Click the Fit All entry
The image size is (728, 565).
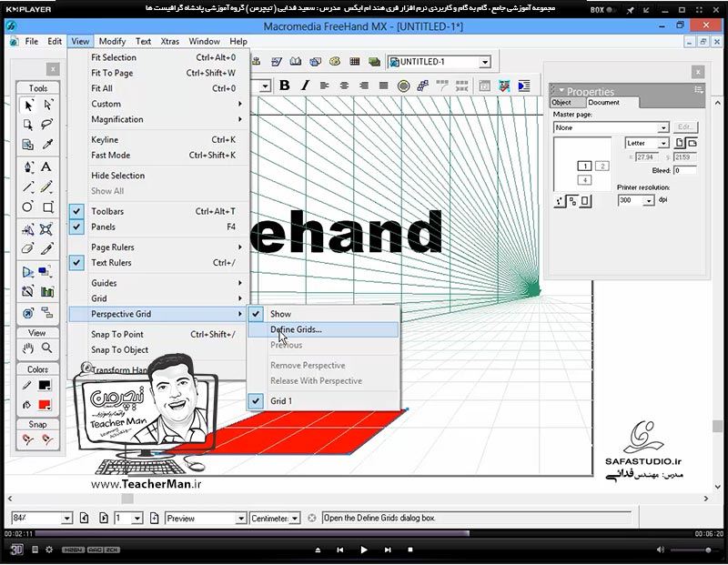tap(158, 88)
